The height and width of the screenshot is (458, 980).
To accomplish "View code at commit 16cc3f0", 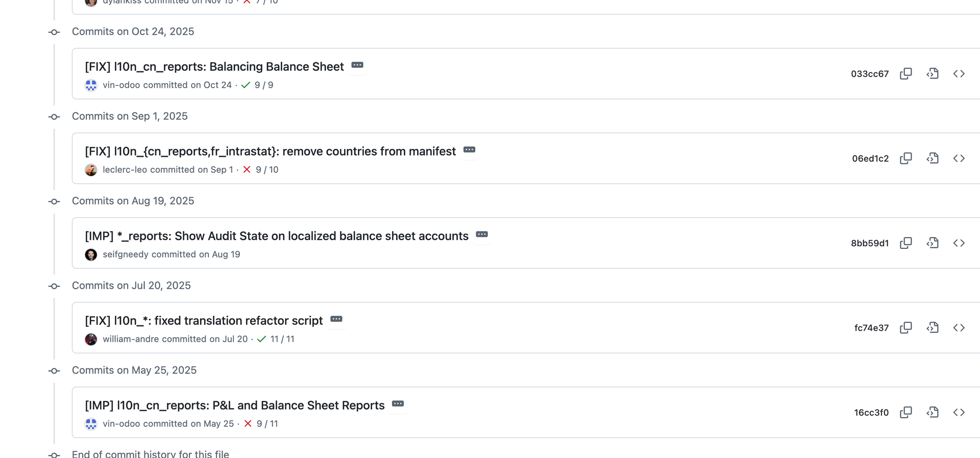I will click(x=932, y=412).
